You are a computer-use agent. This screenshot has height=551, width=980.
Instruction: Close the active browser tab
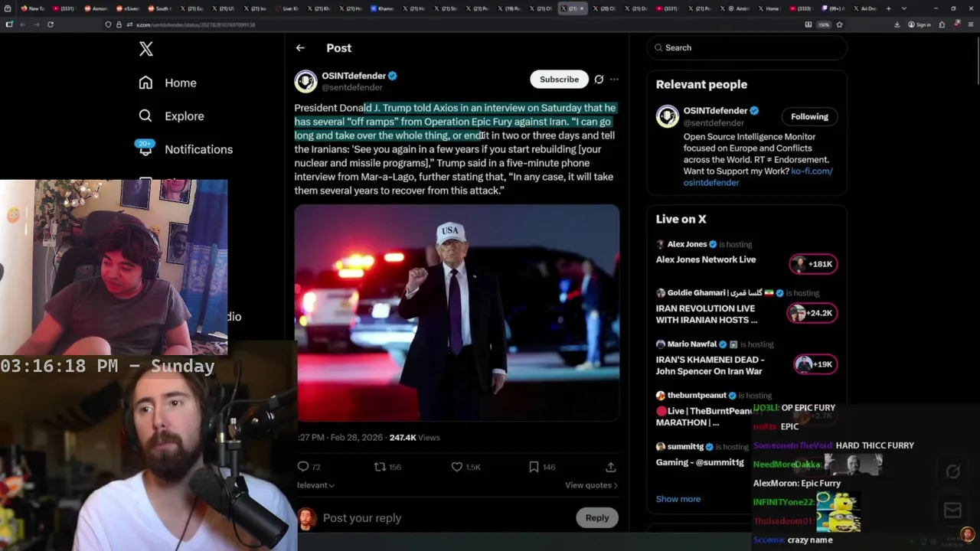pyautogui.click(x=582, y=8)
